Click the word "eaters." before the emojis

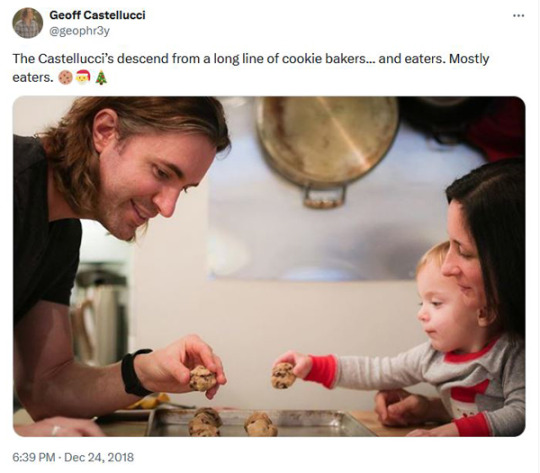point(33,78)
